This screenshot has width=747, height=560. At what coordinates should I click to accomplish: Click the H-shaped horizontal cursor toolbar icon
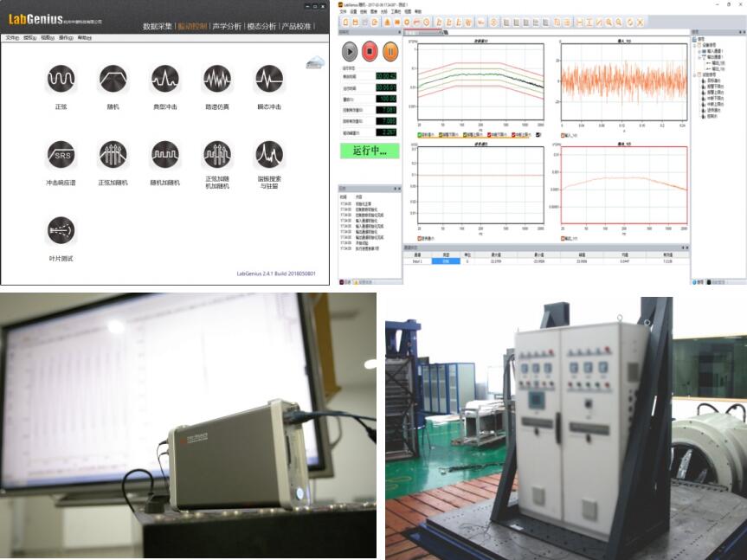tap(580, 23)
